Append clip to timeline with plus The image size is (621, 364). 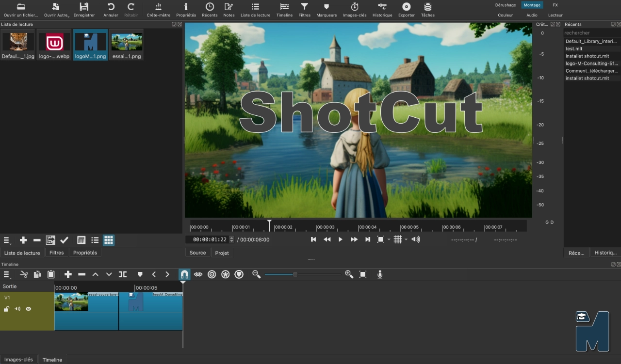coord(68,274)
